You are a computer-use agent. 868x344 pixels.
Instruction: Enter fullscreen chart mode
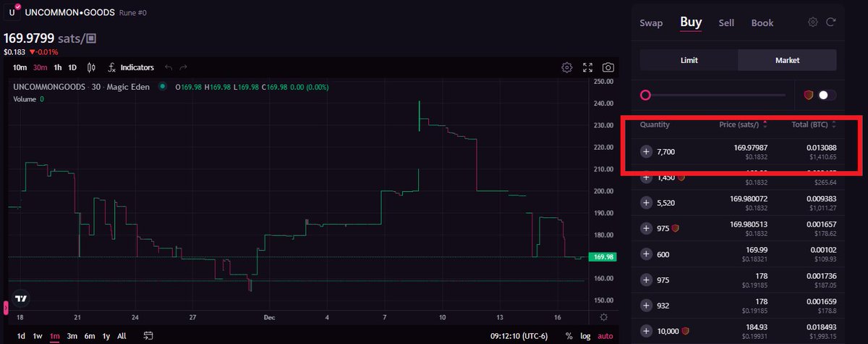click(588, 67)
